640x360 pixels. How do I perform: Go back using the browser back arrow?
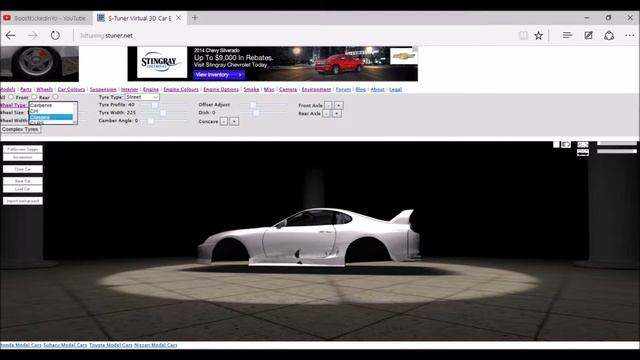[10, 36]
